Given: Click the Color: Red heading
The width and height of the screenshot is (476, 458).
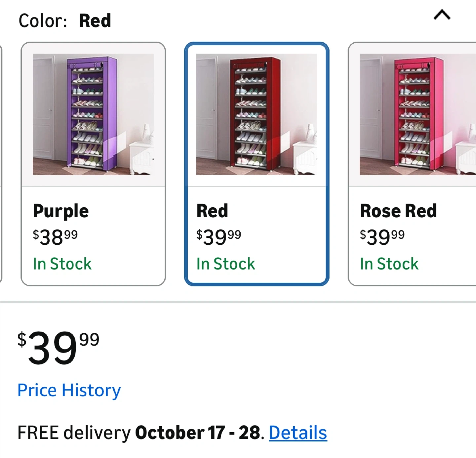Looking at the screenshot, I should (65, 21).
